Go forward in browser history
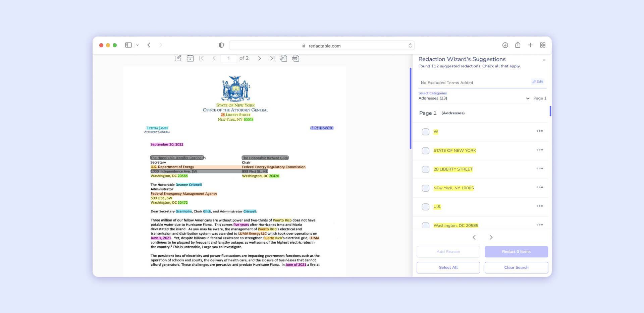Viewport: 644px width, 313px height. coord(161,45)
